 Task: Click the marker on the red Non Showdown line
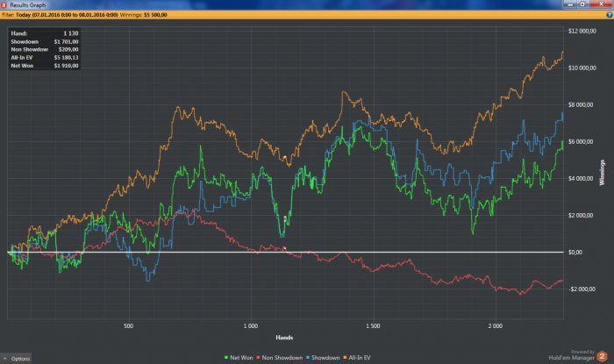pos(285,248)
